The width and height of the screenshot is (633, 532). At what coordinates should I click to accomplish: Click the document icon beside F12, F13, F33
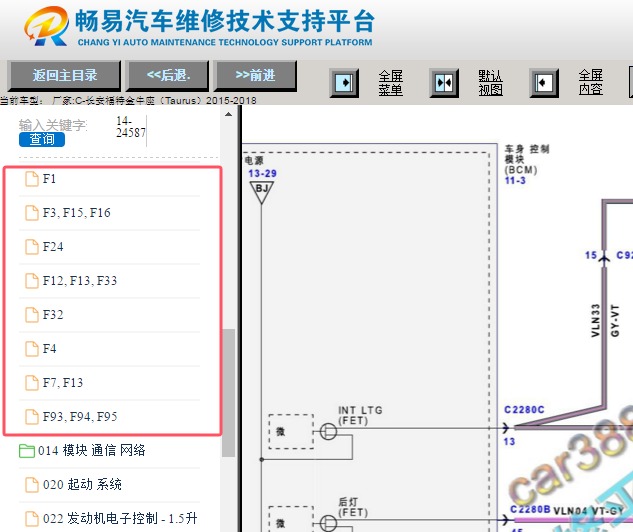(32, 281)
